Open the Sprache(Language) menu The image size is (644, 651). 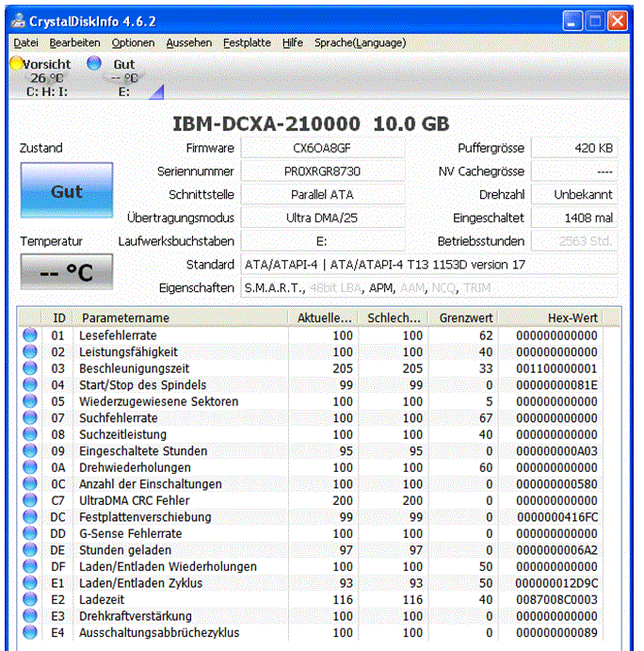361,42
